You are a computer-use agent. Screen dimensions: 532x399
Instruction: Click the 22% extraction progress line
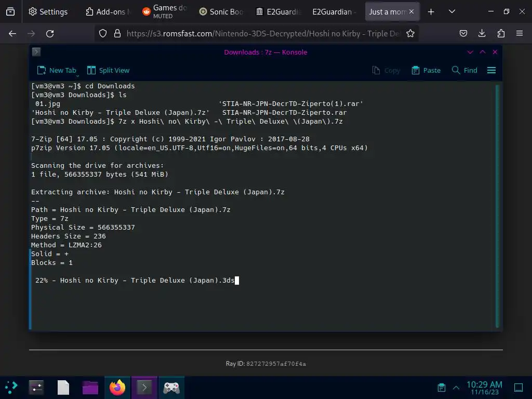pos(135,281)
